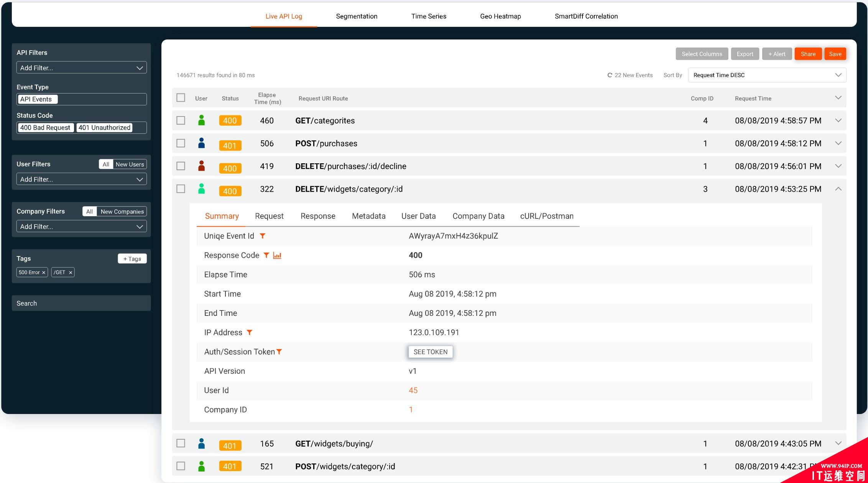The height and width of the screenshot is (483, 868).
Task: Toggle checkbox on DELETE/purchases/:id/decline row
Action: click(x=181, y=166)
